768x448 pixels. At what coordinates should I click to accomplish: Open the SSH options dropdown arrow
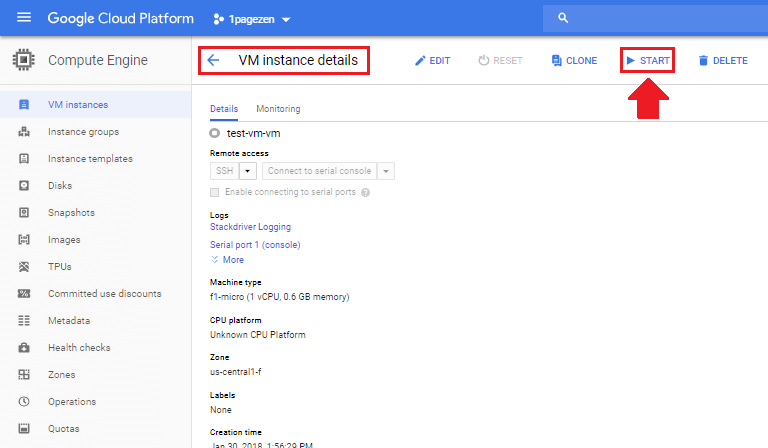(248, 171)
